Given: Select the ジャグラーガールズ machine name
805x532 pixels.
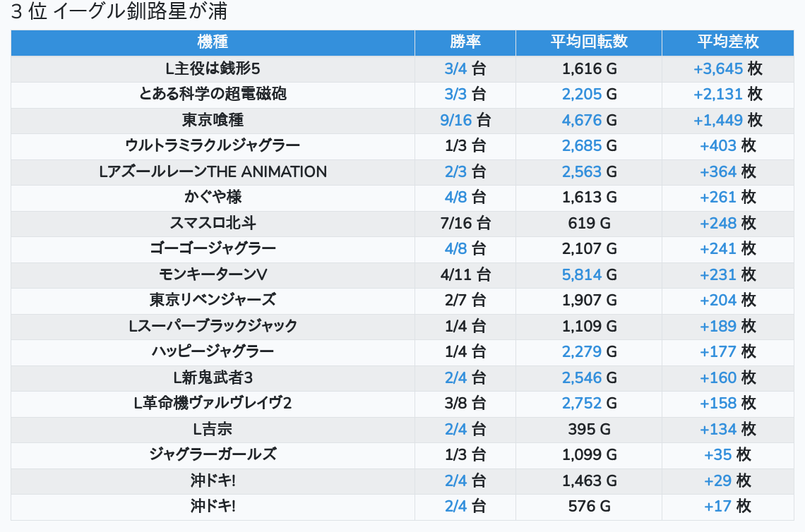Looking at the screenshot, I should [213, 454].
